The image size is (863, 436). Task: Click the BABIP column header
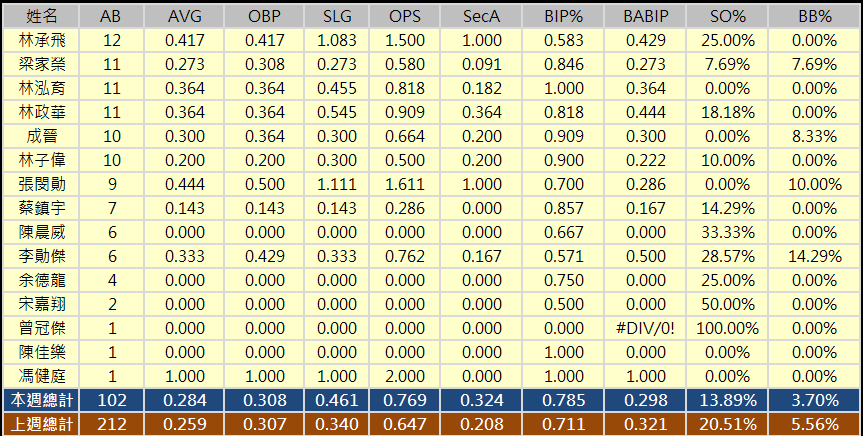tap(646, 17)
